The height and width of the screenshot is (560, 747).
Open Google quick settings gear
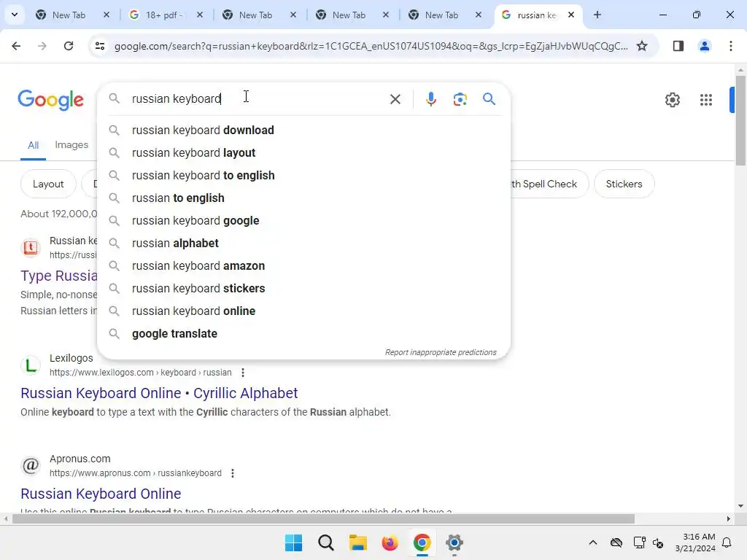(672, 99)
